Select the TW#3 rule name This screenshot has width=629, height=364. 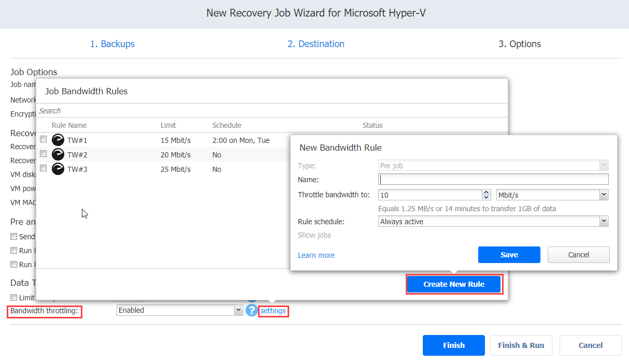pyautogui.click(x=77, y=169)
